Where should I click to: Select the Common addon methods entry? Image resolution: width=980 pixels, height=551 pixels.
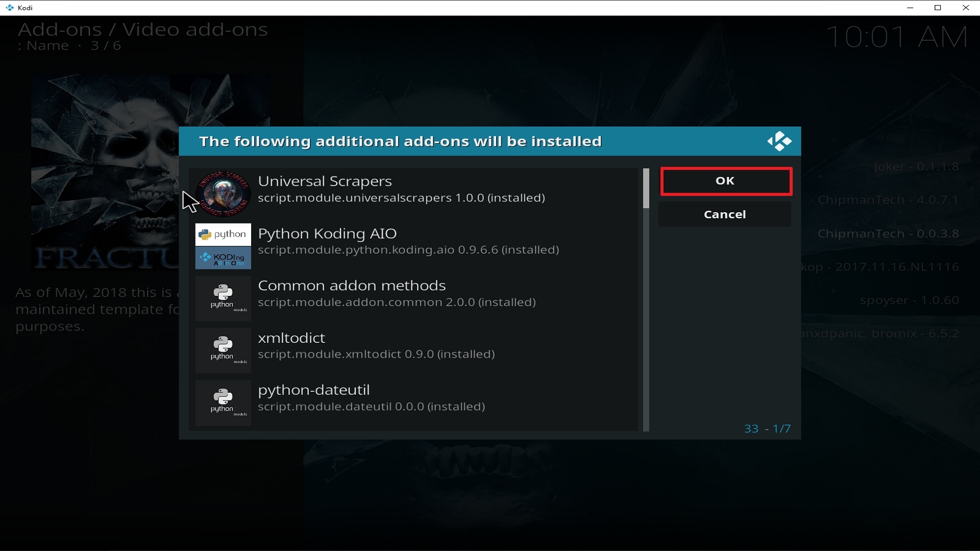(413, 298)
